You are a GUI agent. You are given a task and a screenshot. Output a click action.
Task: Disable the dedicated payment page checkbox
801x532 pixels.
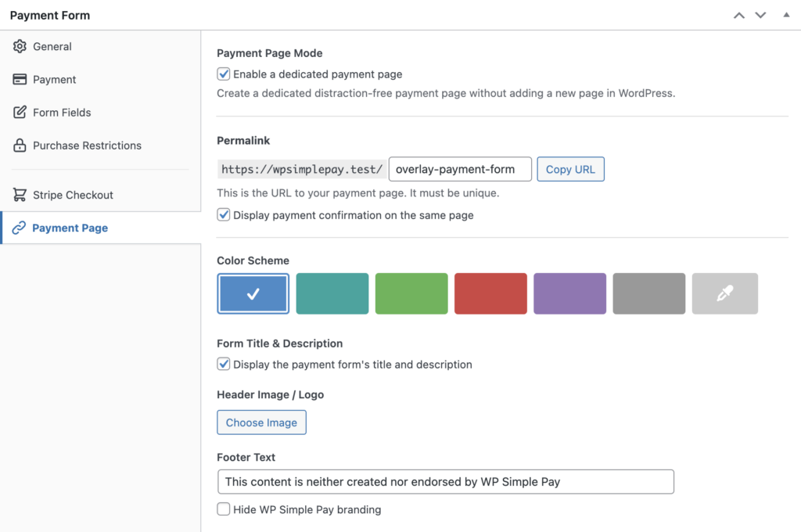(x=224, y=74)
